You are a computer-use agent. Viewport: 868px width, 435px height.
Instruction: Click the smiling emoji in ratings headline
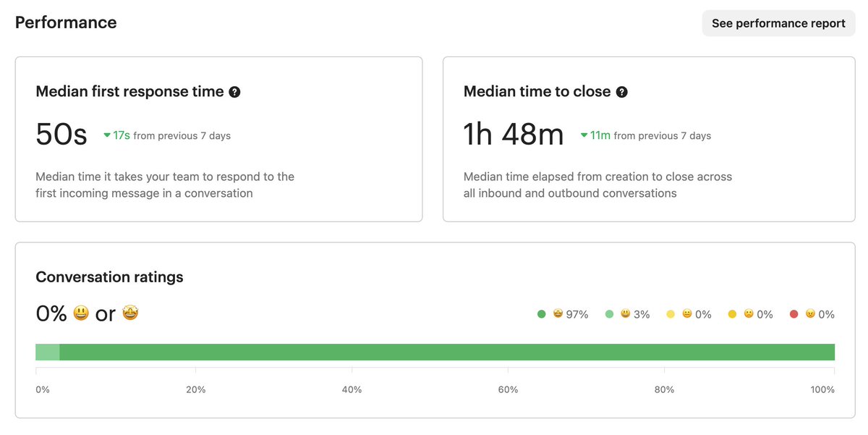tap(81, 313)
